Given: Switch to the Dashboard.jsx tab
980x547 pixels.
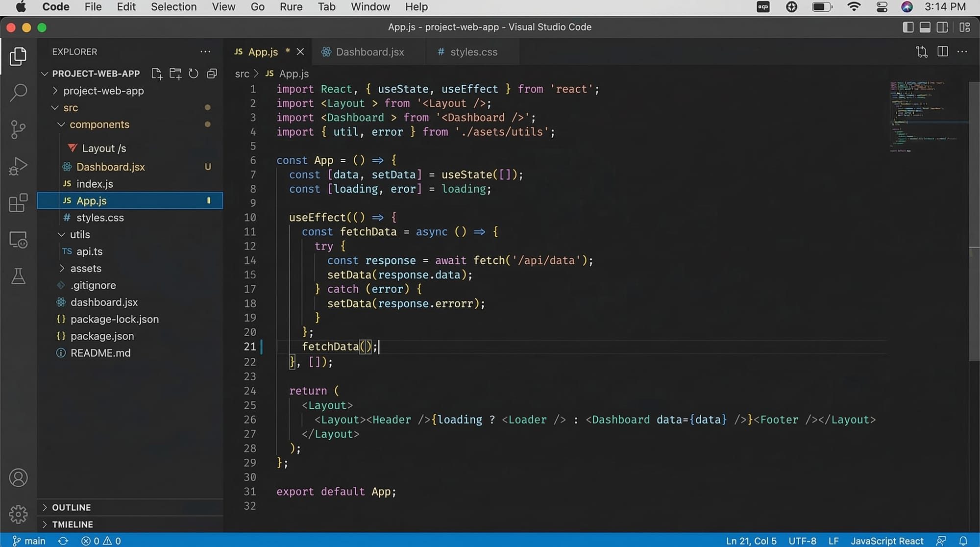Looking at the screenshot, I should pos(369,52).
